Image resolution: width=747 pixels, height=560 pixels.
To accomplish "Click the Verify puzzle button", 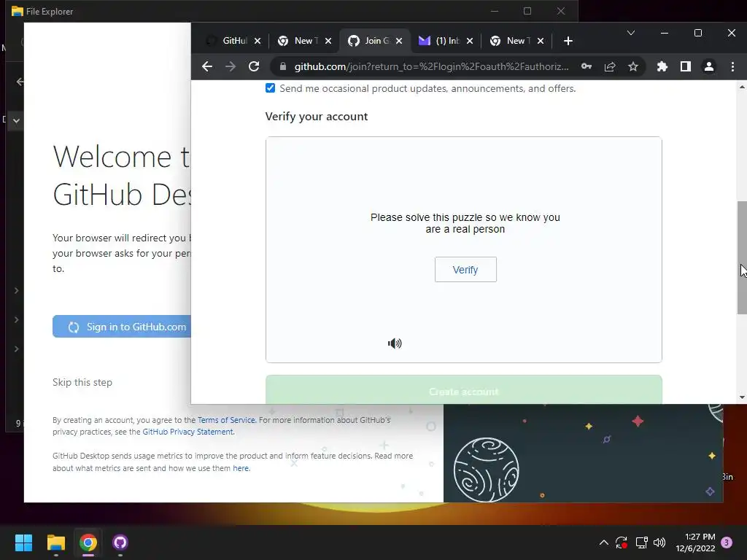I will 465,270.
